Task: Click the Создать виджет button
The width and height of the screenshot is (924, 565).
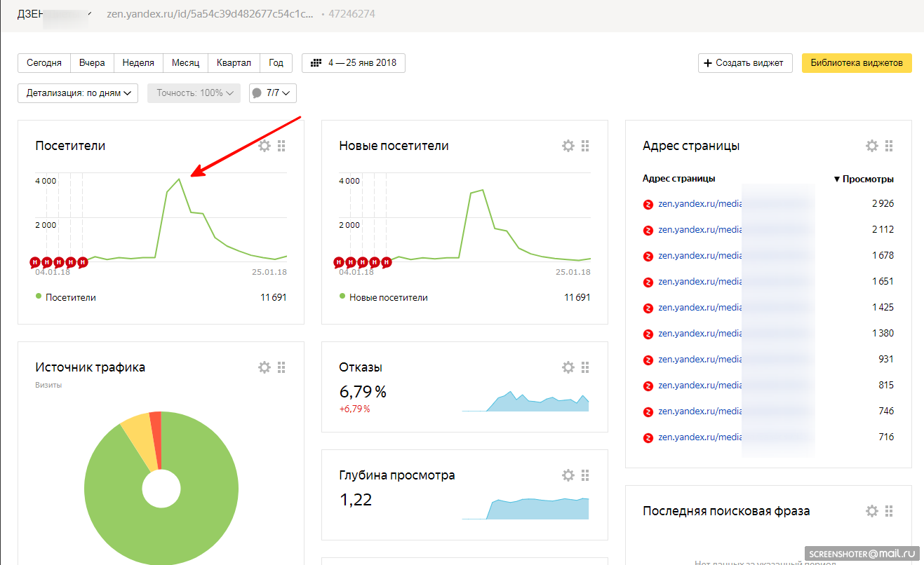Action: click(745, 63)
